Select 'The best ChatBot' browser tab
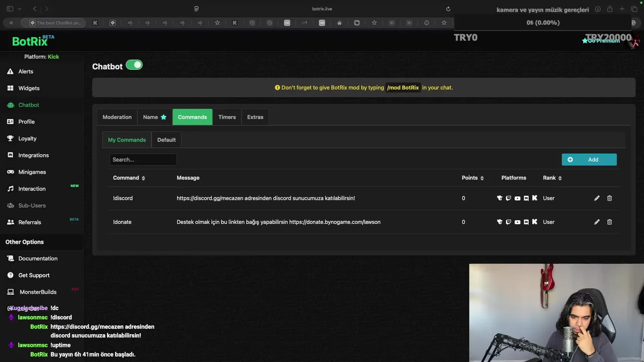This screenshot has height=362, width=644. pyautogui.click(x=53, y=23)
